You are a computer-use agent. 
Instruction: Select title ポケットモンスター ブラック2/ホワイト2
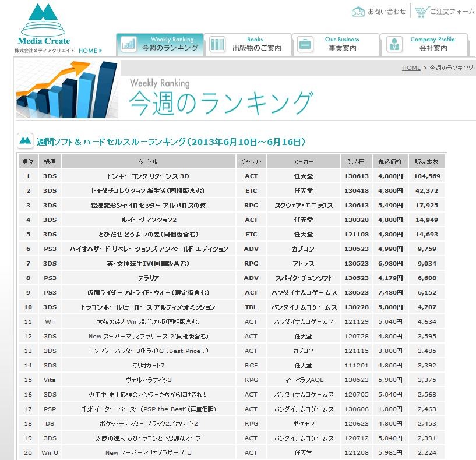(x=149, y=423)
